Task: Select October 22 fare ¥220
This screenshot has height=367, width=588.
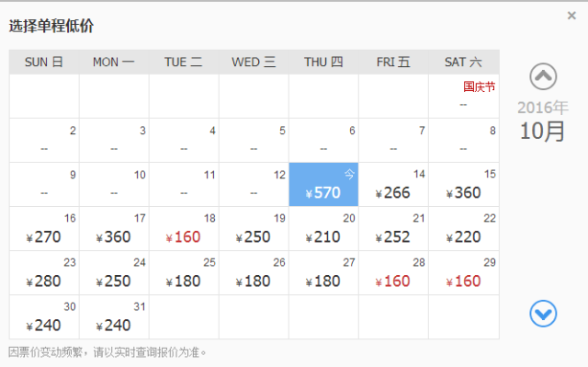Action: (x=463, y=228)
